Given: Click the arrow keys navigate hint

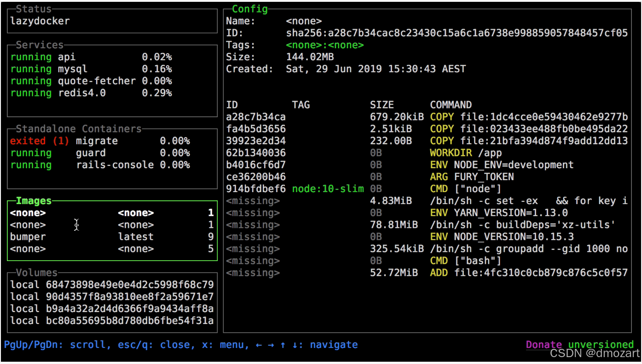Looking at the screenshot, I should coord(307,345).
